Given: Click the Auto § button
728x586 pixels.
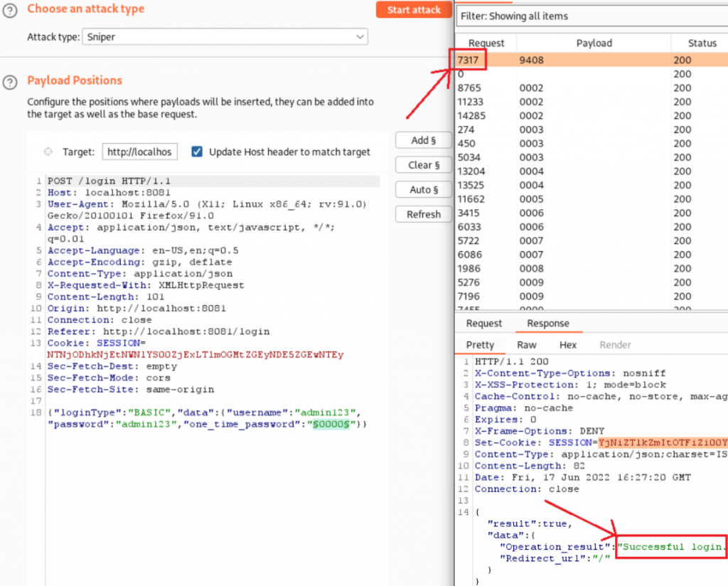Looking at the screenshot, I should coord(424,189).
